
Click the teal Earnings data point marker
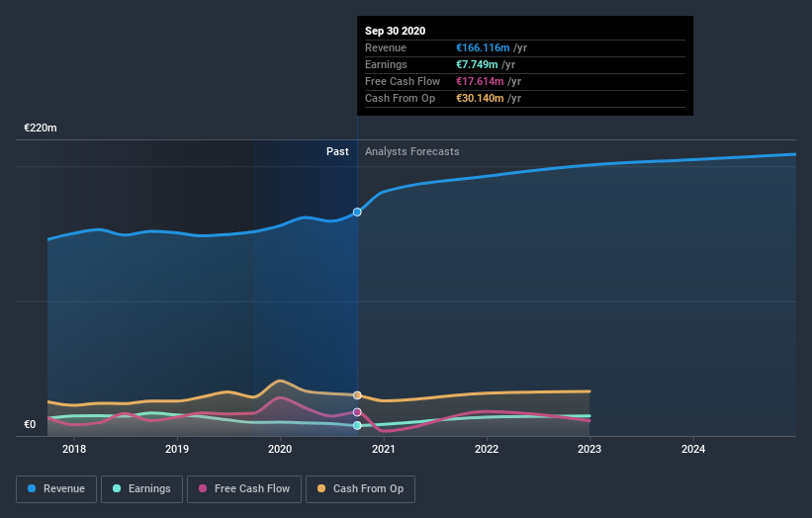click(357, 426)
